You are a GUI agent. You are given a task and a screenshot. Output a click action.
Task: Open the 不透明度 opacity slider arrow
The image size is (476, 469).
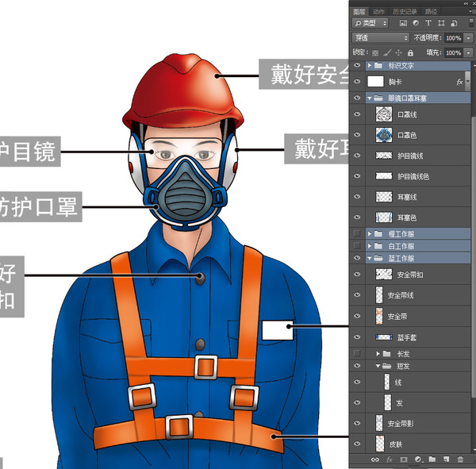468,38
